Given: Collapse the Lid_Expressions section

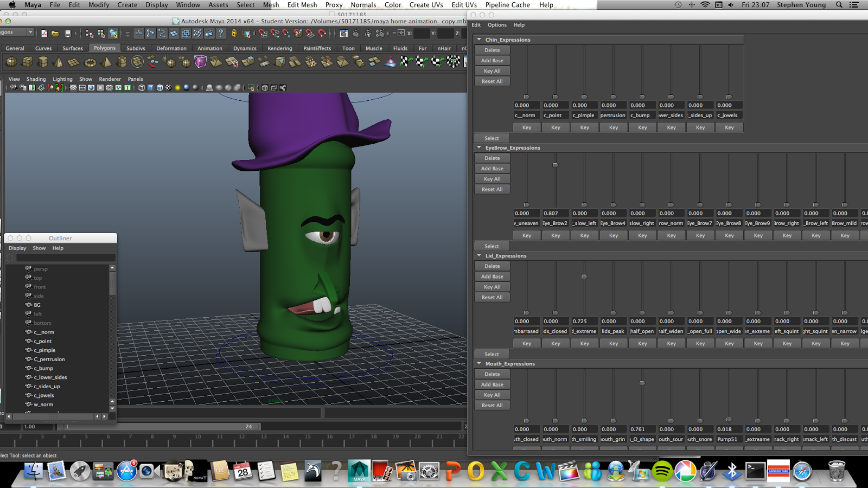Looking at the screenshot, I should pos(479,255).
